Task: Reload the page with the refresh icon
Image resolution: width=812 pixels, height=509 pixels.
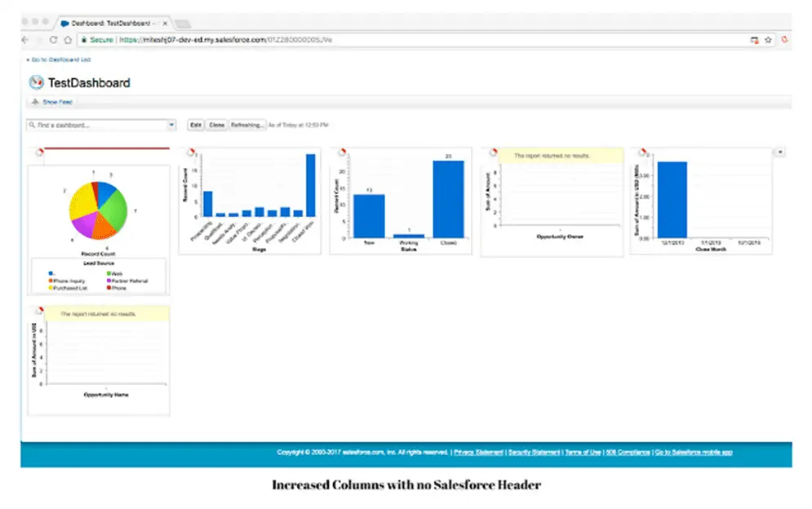Action: [x=53, y=40]
